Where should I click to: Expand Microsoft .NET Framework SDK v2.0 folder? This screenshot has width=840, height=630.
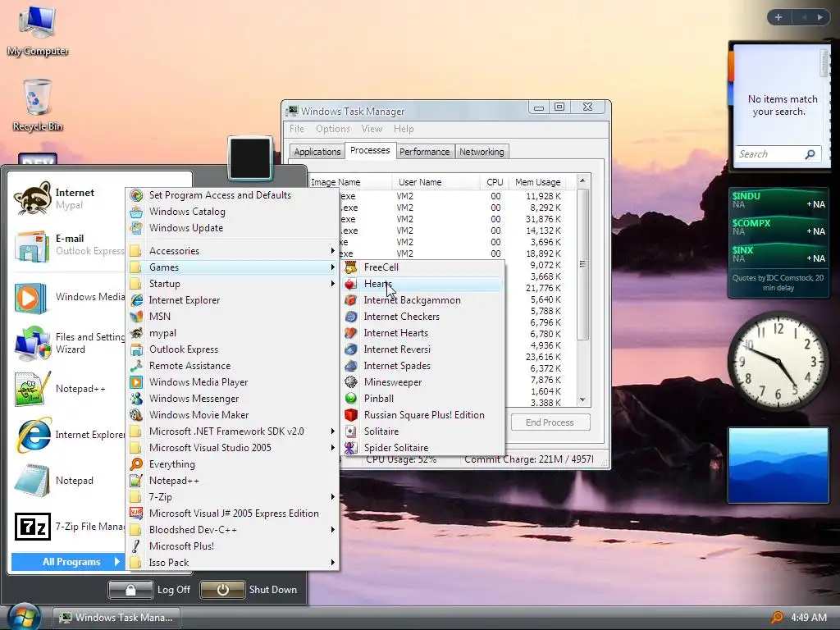click(x=232, y=431)
